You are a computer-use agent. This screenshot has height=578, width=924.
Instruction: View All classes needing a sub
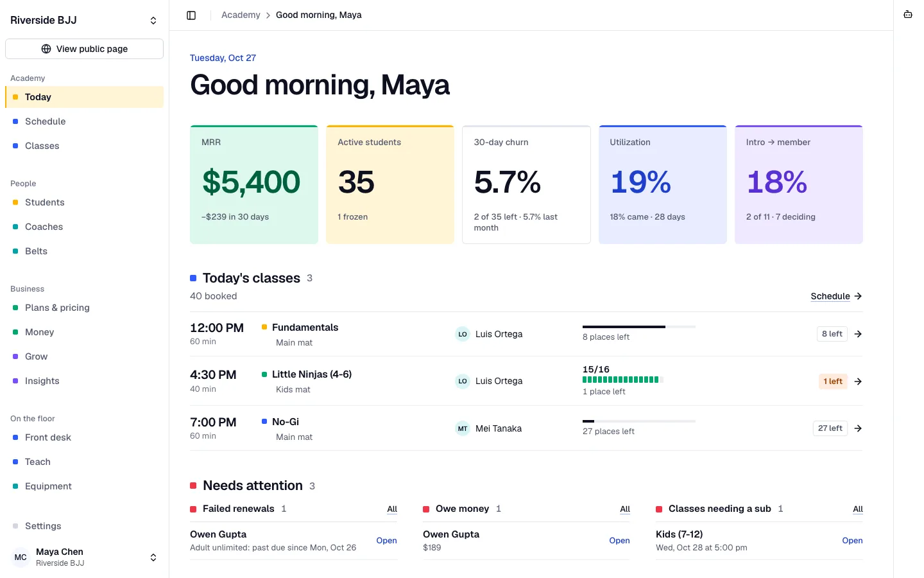(858, 509)
